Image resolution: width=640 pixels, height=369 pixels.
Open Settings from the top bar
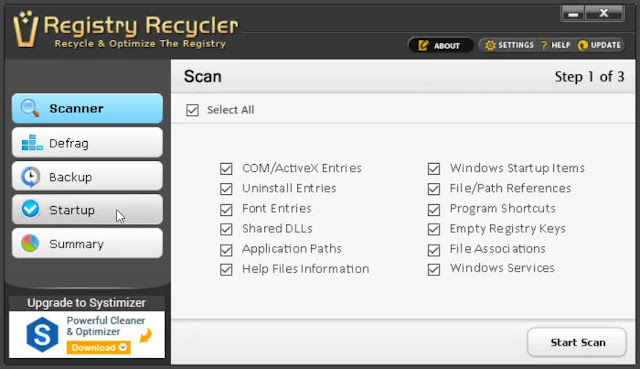pyautogui.click(x=509, y=45)
